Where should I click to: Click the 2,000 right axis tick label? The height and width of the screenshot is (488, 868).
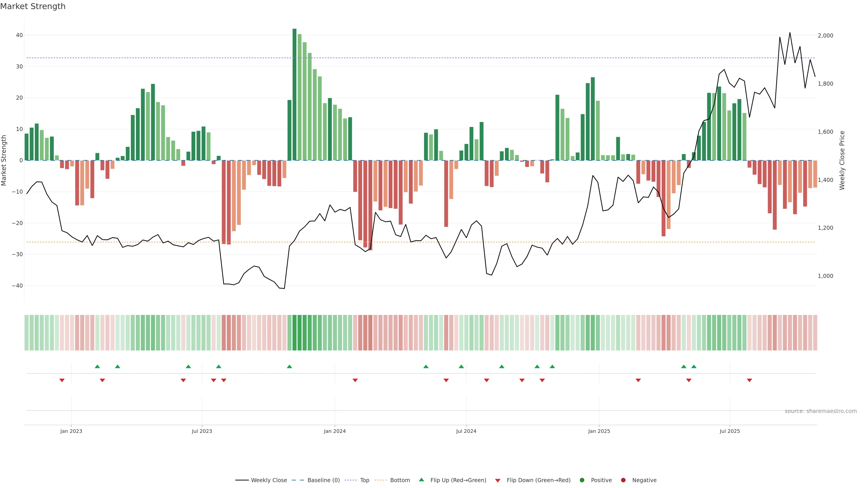pyautogui.click(x=825, y=36)
